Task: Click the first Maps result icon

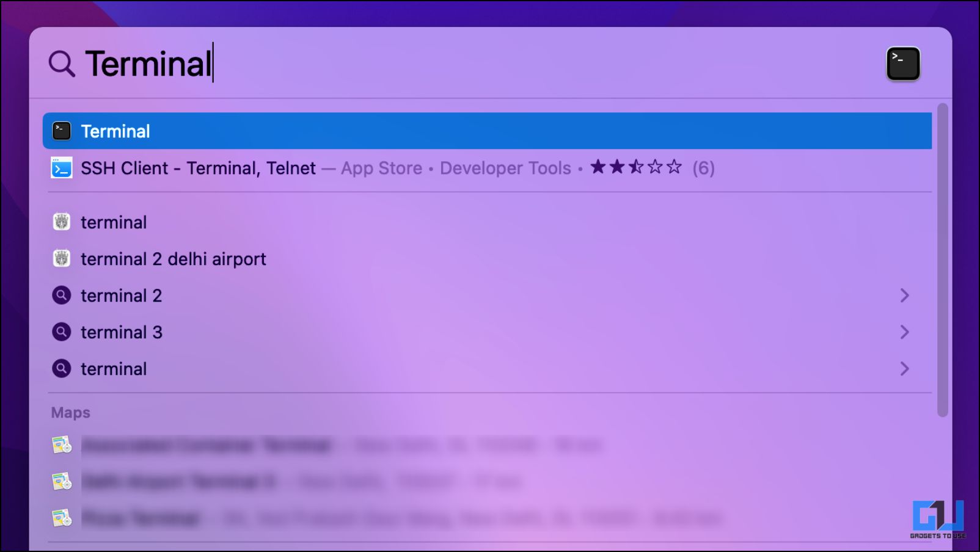Action: click(62, 445)
